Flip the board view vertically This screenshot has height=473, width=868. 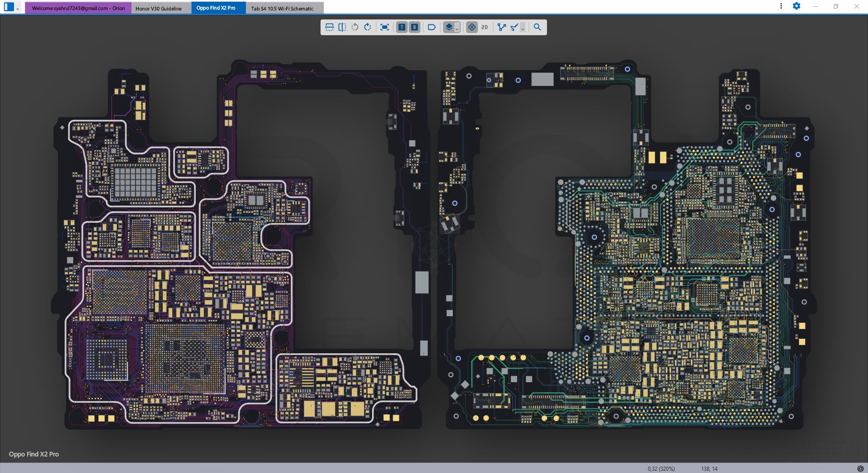[330, 27]
